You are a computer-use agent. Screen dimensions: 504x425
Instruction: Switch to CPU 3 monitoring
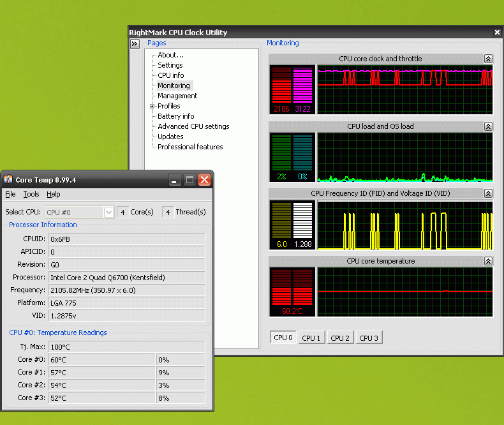[369, 338]
